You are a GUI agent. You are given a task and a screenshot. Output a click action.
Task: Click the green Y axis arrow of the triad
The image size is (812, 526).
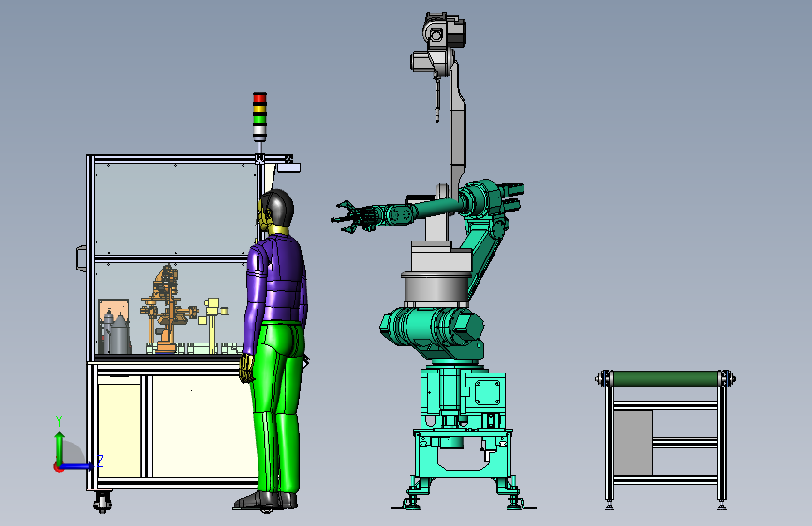tap(60, 446)
